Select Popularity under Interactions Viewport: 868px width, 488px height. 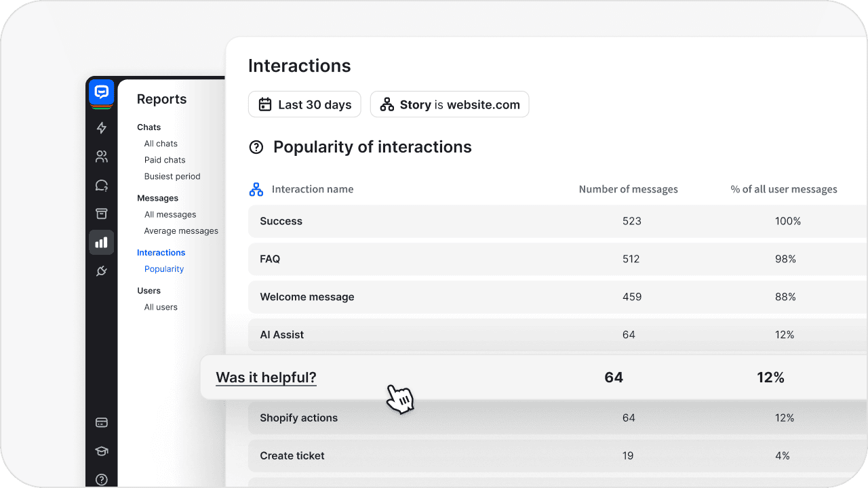point(163,268)
